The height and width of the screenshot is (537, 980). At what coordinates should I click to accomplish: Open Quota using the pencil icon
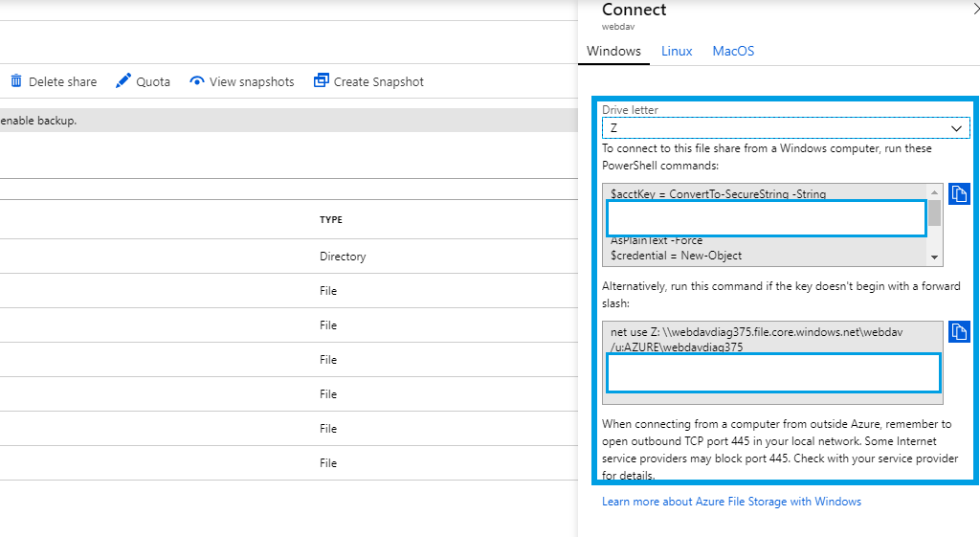pyautogui.click(x=123, y=81)
